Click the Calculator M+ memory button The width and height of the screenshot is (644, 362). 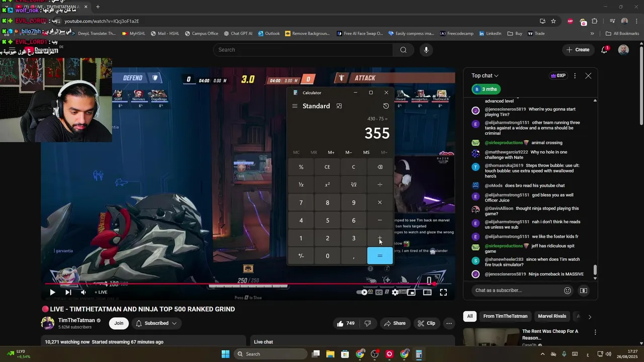[x=331, y=152]
